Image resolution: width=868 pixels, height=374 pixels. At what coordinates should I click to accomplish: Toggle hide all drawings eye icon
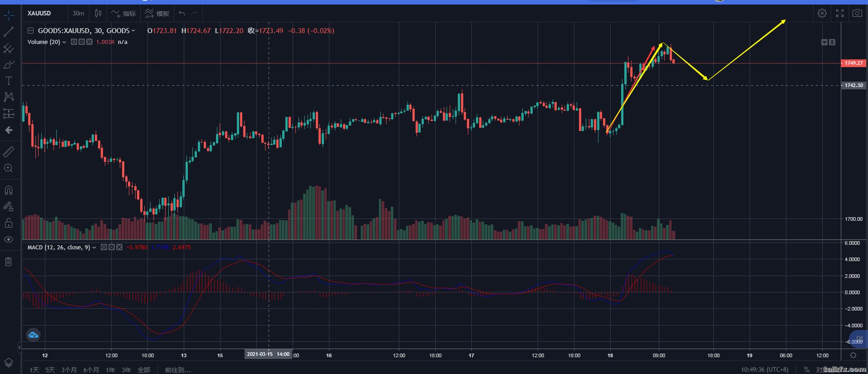pyautogui.click(x=9, y=239)
